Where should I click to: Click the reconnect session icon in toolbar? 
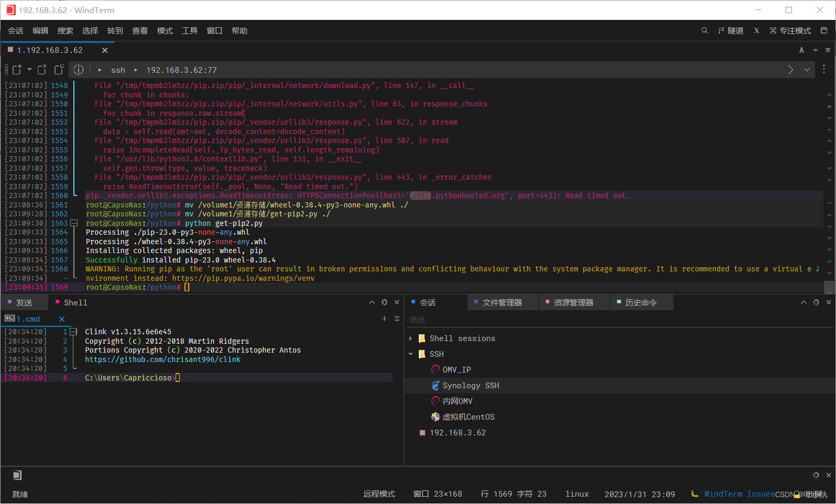pyautogui.click(x=59, y=70)
